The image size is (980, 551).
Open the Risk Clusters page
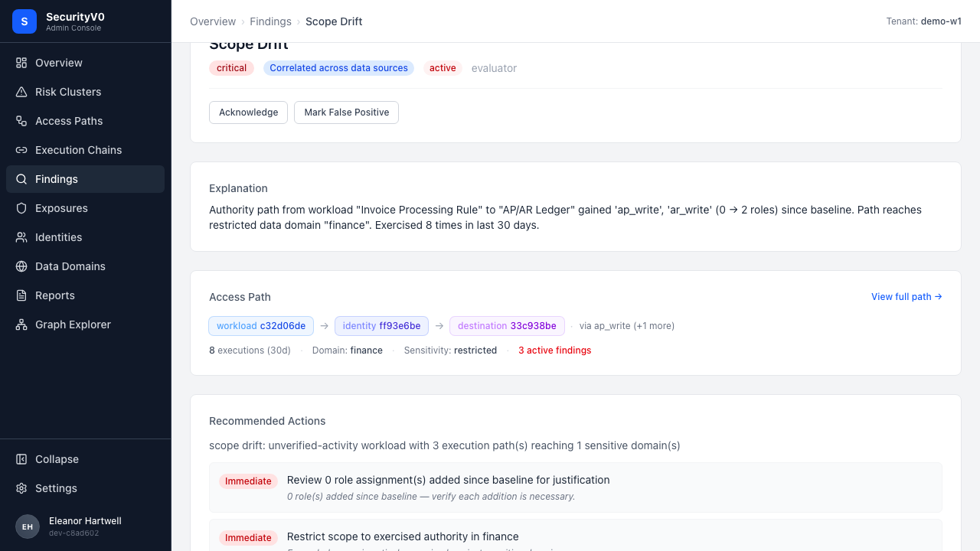[85, 92]
